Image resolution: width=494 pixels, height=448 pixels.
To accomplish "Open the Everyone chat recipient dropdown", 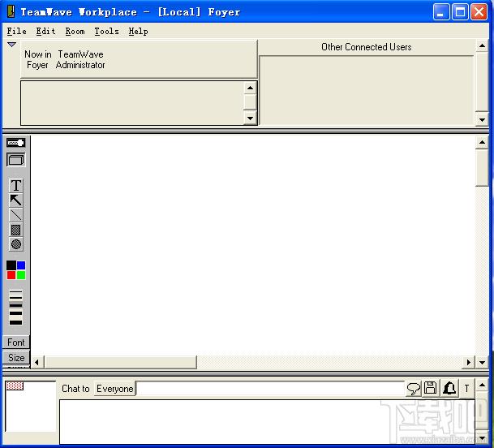I will click(114, 389).
